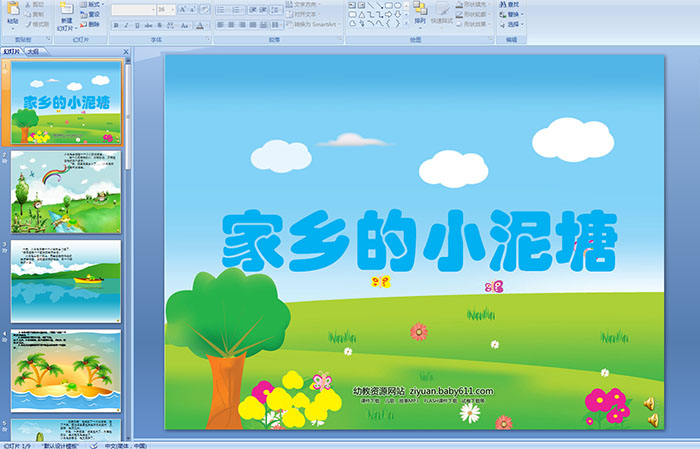Viewport: 700px width, 449px height.
Task: Click the Delete (删除) slide button
Action: coord(90,24)
